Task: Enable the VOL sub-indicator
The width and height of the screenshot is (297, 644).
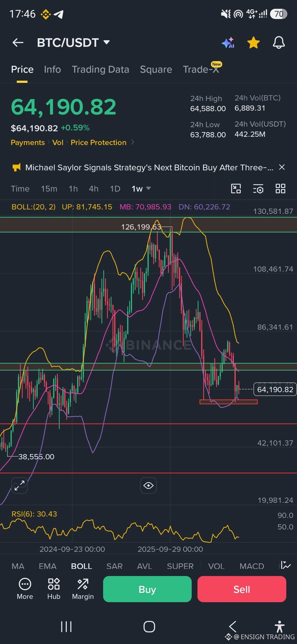Action: pos(216,566)
